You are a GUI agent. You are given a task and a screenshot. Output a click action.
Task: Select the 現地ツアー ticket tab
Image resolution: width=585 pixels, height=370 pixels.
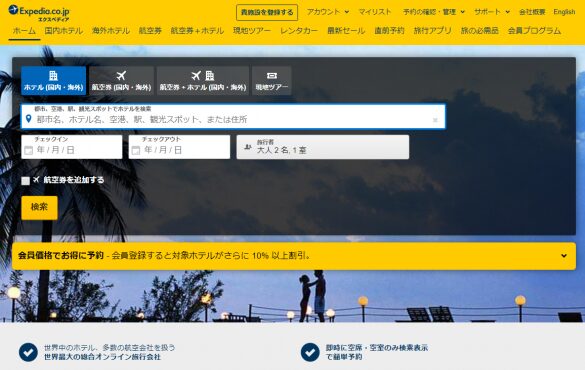coord(272,81)
